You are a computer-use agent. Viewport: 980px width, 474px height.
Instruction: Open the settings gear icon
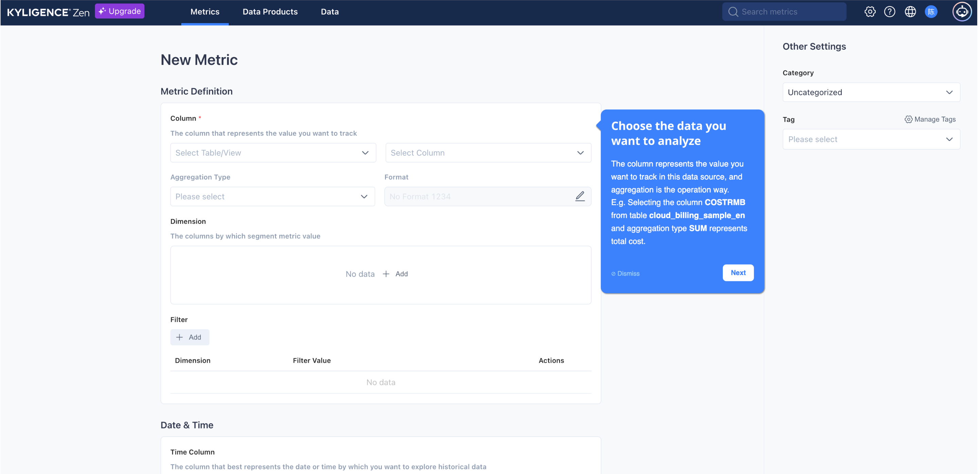pos(870,12)
